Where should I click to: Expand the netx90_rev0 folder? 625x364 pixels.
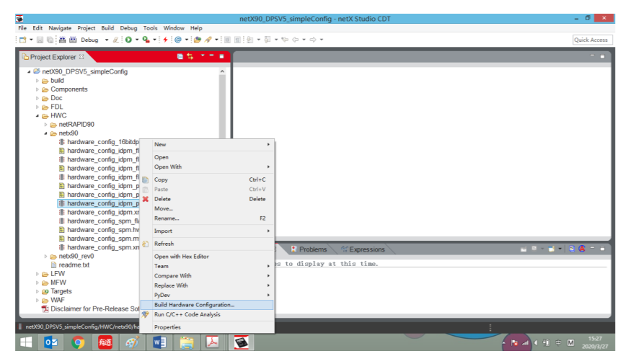pyautogui.click(x=46, y=257)
